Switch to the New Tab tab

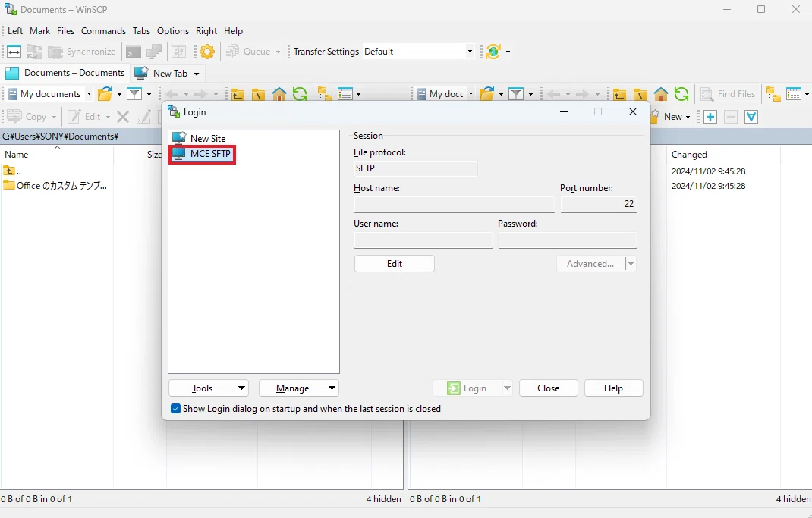click(167, 74)
